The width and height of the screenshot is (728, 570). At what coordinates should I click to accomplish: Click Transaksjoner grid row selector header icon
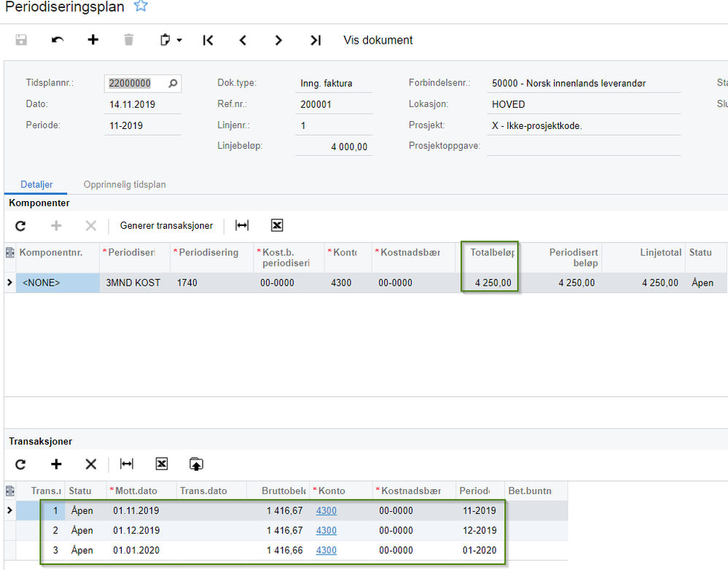pyautogui.click(x=9, y=491)
